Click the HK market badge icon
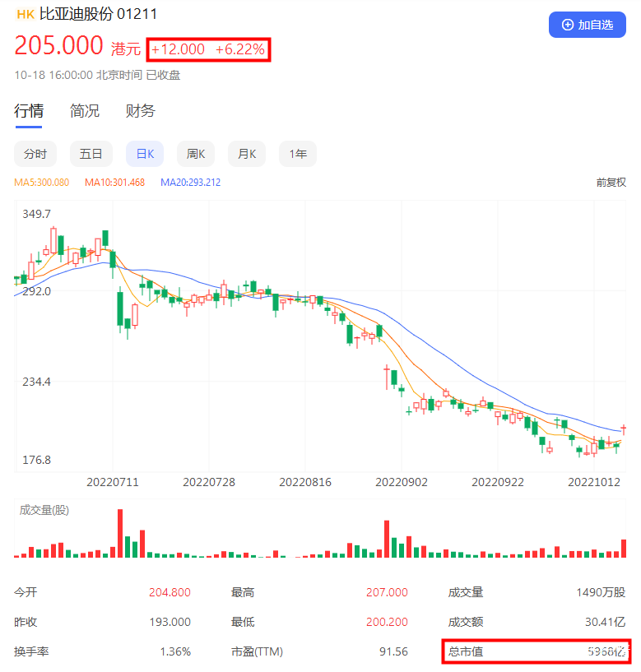641x672 pixels. click(26, 15)
